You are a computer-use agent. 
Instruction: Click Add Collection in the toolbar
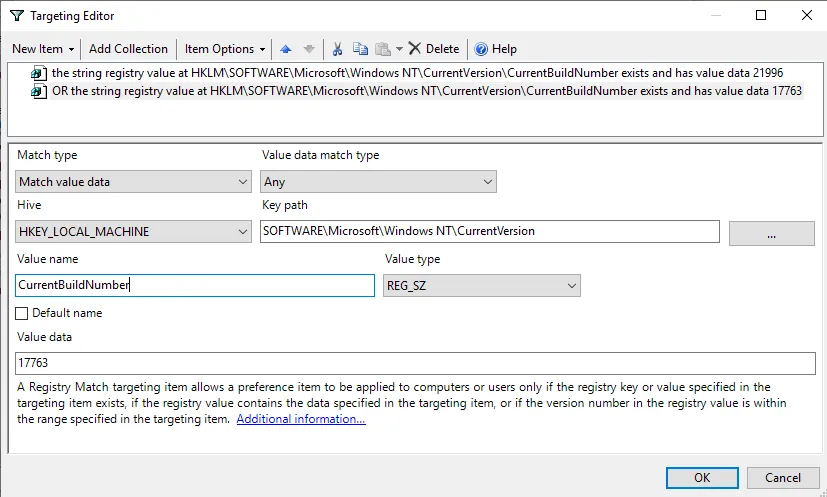click(128, 49)
